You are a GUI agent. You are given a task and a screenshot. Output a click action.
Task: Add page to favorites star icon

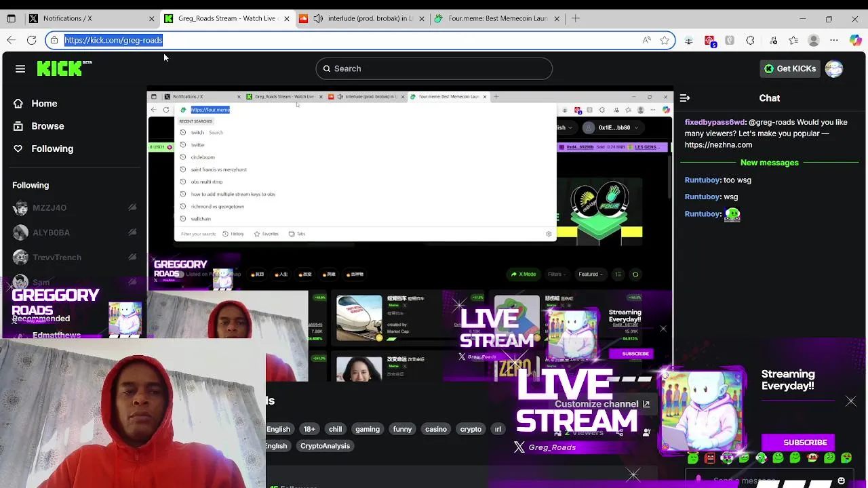665,40
